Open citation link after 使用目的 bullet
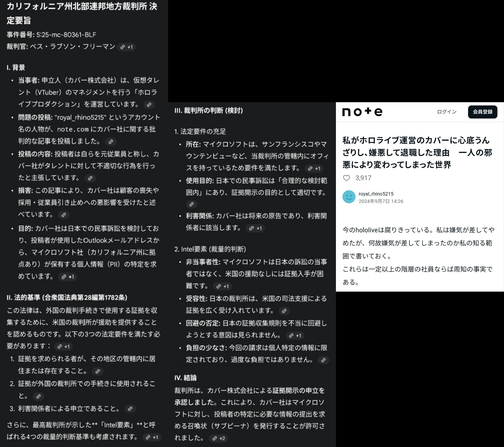This screenshot has height=447, width=504. [191, 204]
